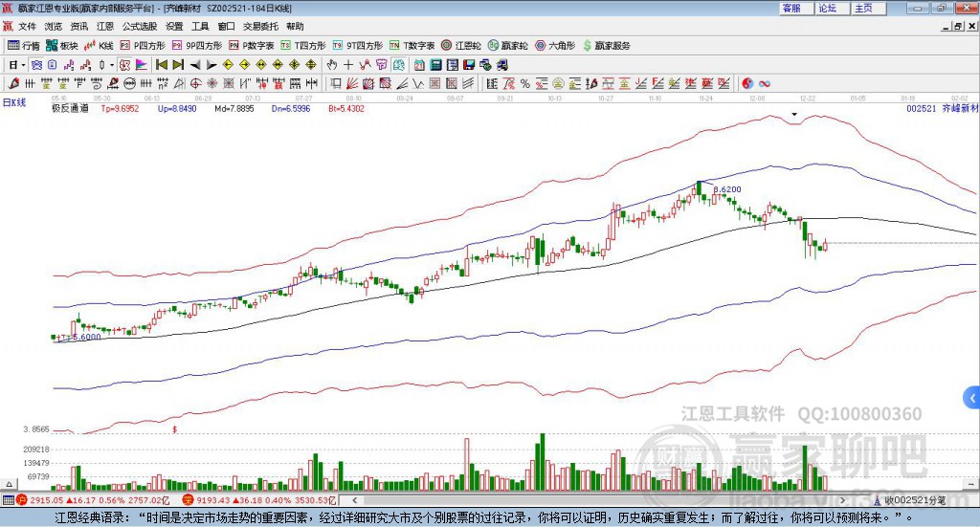Open the 行情 quotes view
Image resolution: width=980 pixels, height=527 pixels.
pos(24,46)
